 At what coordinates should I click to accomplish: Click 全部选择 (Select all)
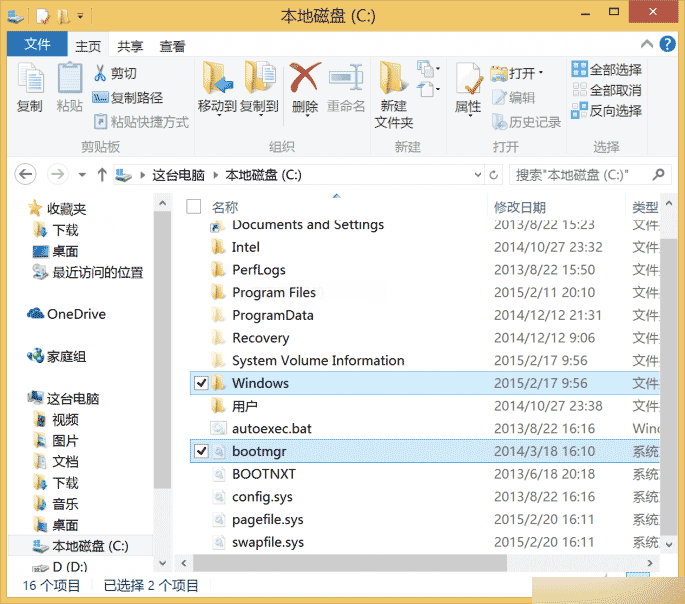tap(607, 69)
